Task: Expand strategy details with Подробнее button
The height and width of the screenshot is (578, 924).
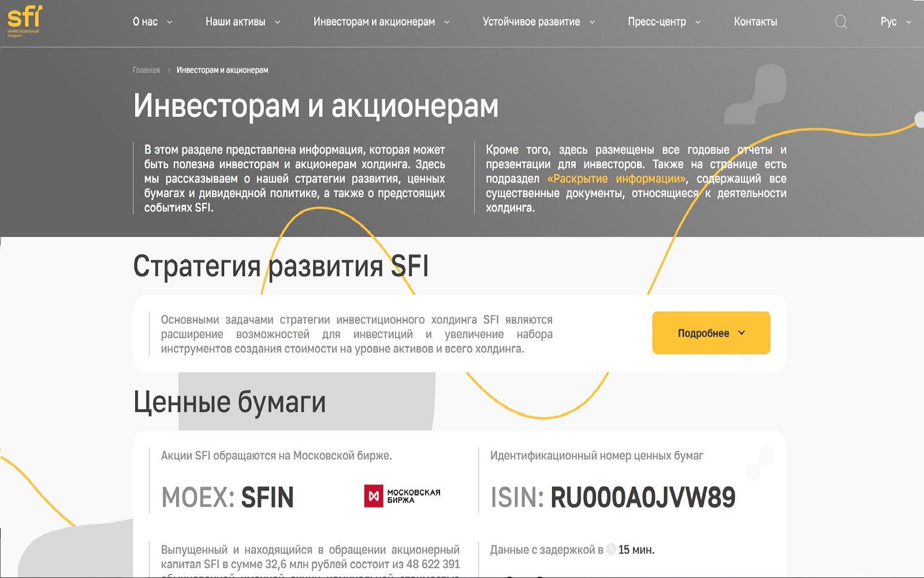Action: 711,333
